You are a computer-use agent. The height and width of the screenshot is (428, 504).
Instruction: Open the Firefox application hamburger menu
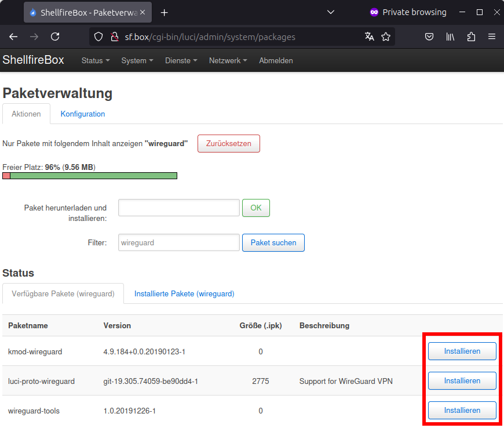click(492, 37)
